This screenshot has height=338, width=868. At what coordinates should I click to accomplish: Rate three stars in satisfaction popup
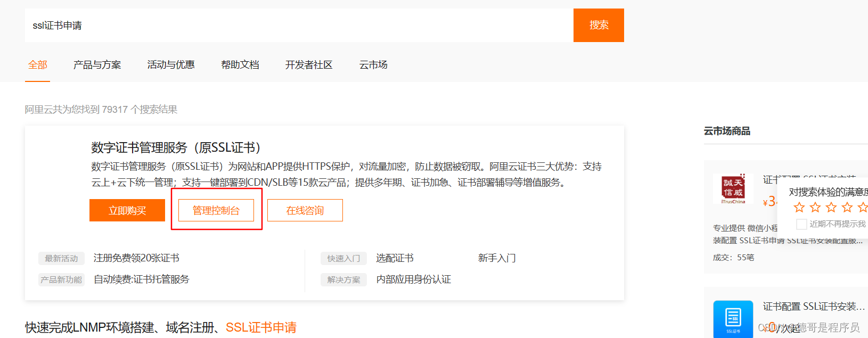pos(831,207)
